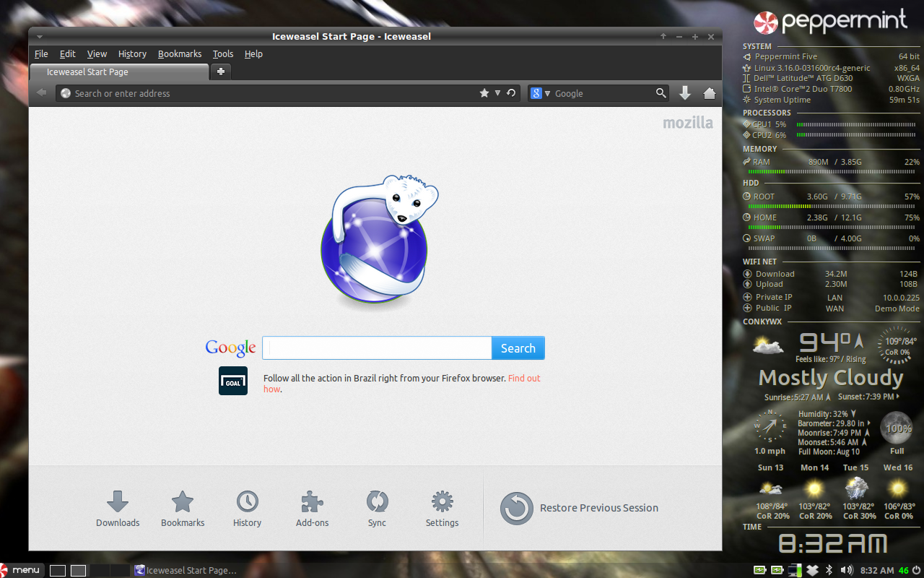Open the View menu
The width and height of the screenshot is (924, 578).
(97, 54)
